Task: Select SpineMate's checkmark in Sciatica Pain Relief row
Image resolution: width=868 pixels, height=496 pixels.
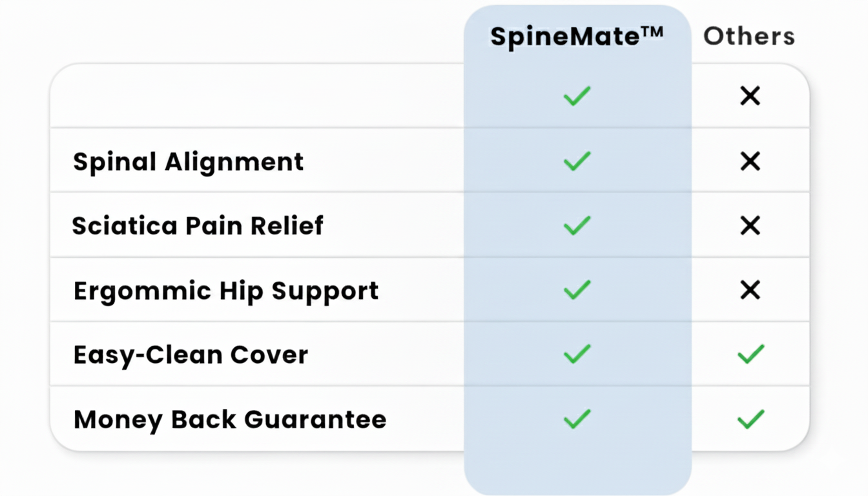Action: pyautogui.click(x=577, y=225)
